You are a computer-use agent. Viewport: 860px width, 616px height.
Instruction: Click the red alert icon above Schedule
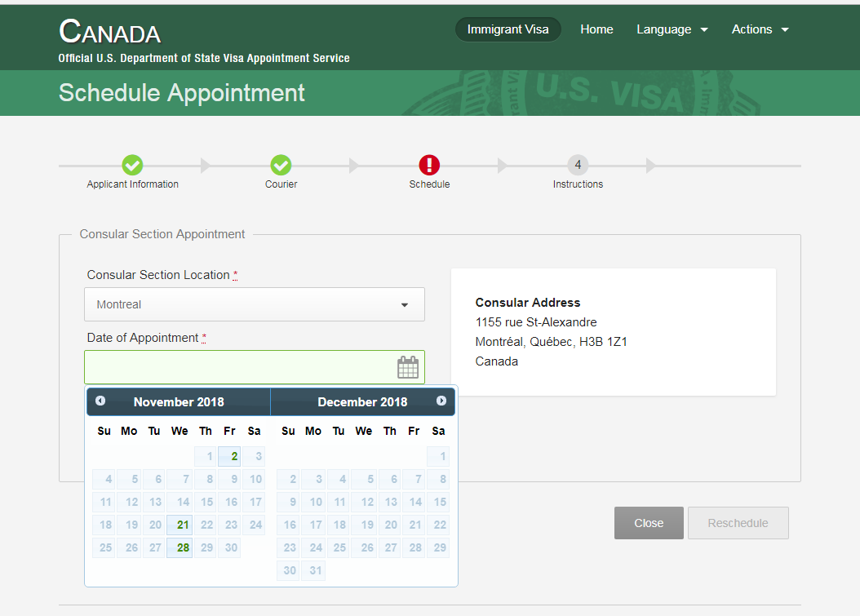pos(429,165)
